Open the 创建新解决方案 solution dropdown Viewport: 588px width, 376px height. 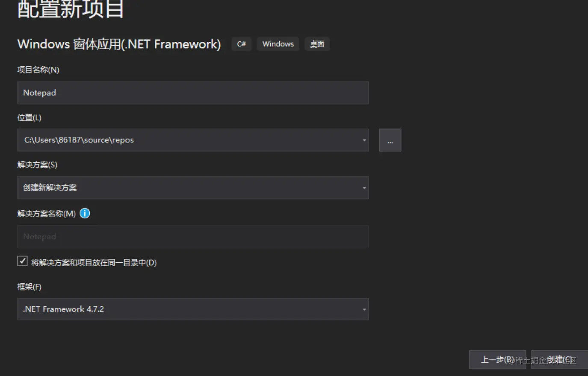pyautogui.click(x=192, y=188)
